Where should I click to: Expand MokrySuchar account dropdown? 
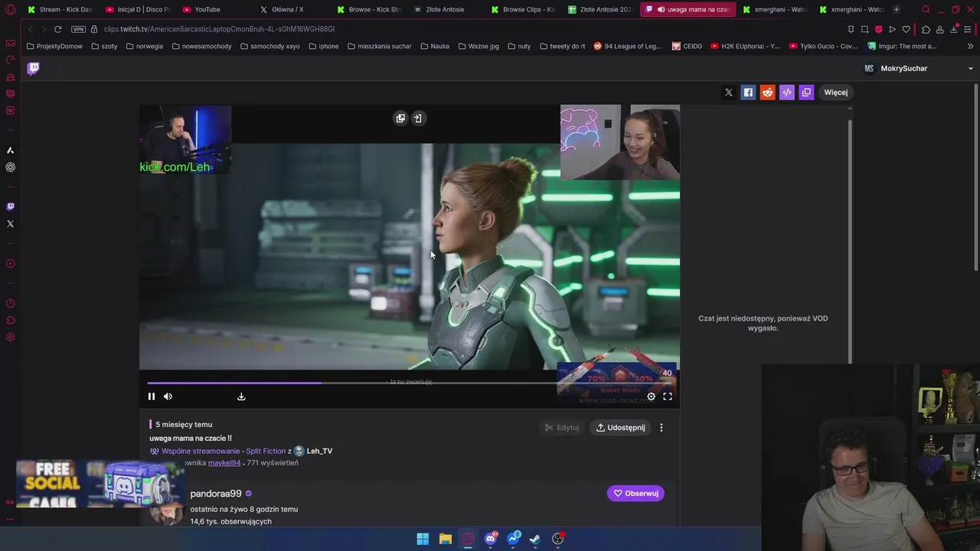tap(970, 69)
